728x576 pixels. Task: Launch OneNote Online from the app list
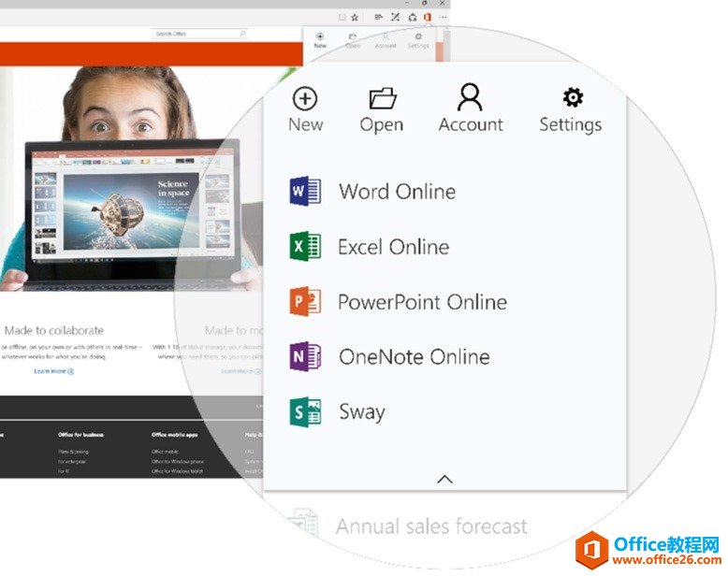pos(389,356)
